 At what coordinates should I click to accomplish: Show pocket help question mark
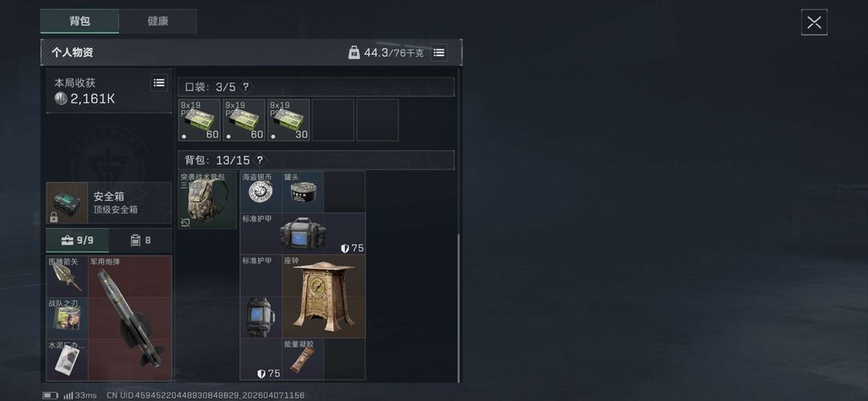(x=246, y=87)
